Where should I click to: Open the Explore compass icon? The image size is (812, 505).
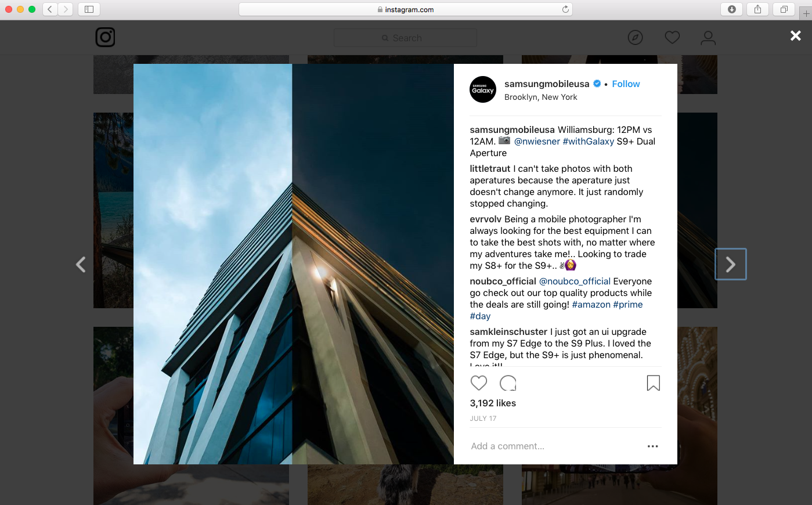point(636,38)
